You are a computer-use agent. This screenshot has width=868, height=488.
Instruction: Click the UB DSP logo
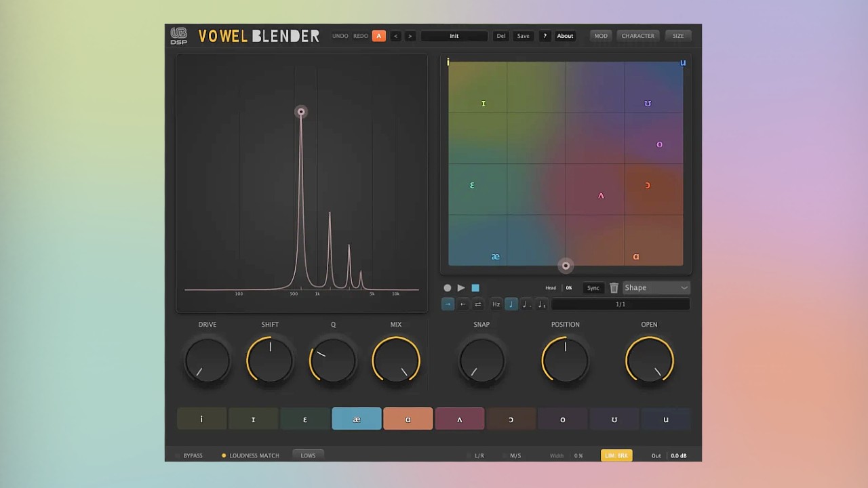pos(179,36)
